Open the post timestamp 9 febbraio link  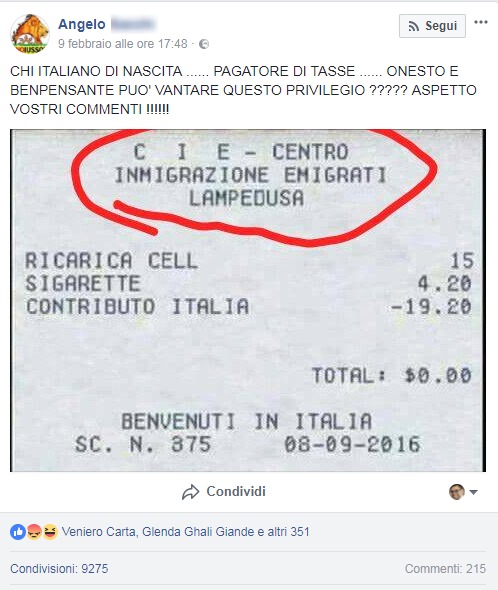[x=123, y=44]
